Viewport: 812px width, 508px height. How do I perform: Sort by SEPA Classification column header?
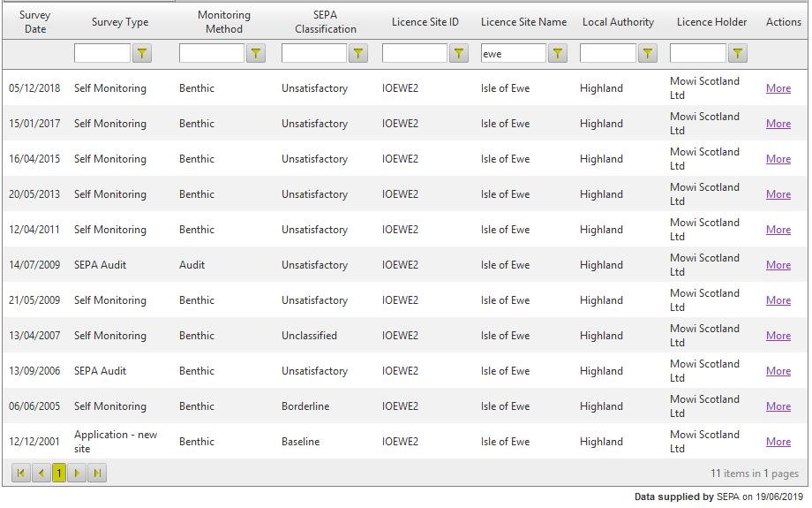pyautogui.click(x=325, y=22)
